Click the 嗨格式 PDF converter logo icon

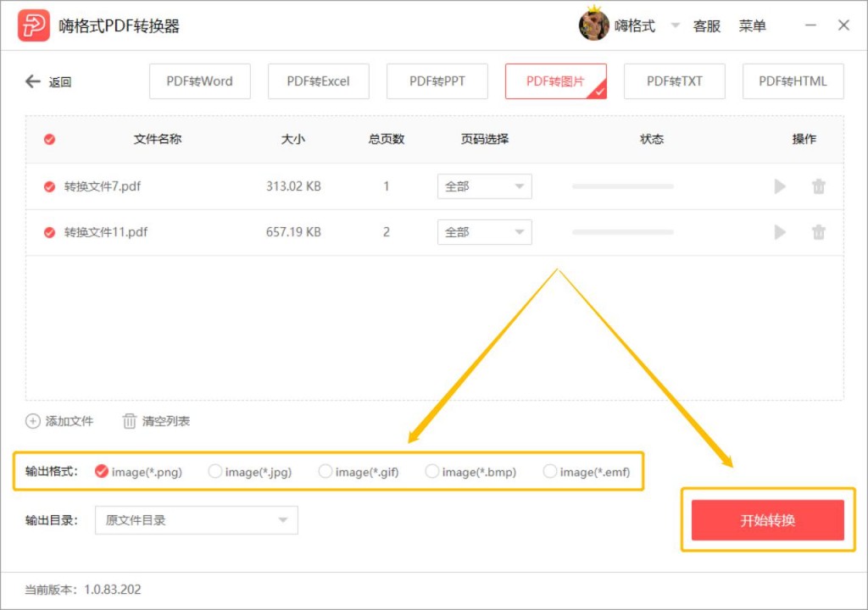coord(34,25)
